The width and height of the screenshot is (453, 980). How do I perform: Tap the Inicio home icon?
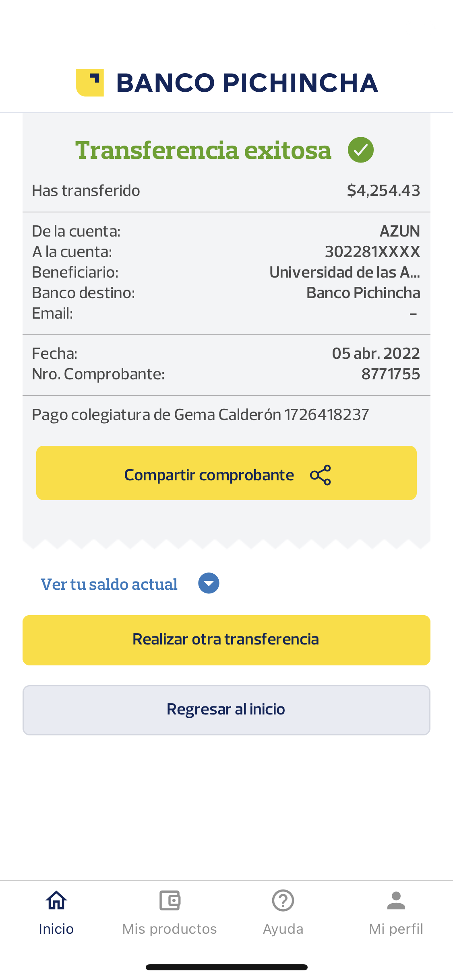tap(56, 900)
